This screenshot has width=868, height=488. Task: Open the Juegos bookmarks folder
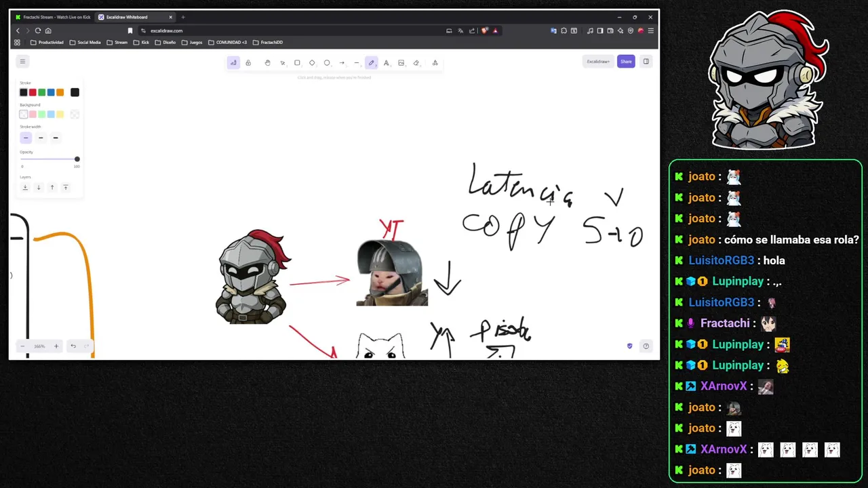tap(192, 42)
